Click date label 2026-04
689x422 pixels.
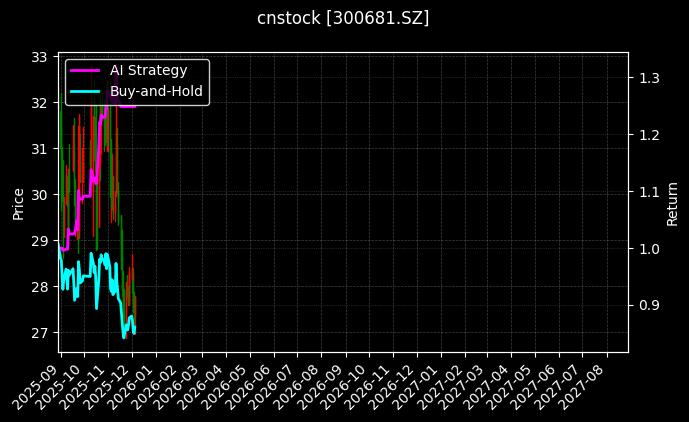pos(201,386)
